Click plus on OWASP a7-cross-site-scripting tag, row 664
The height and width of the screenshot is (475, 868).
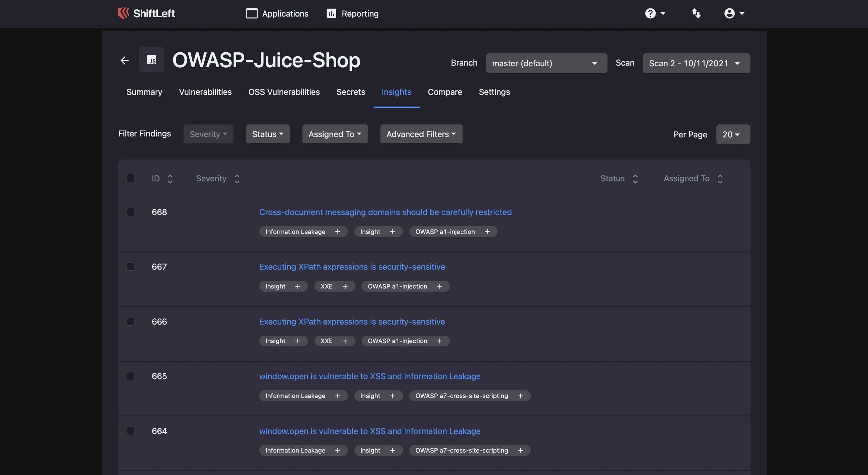tap(520, 450)
